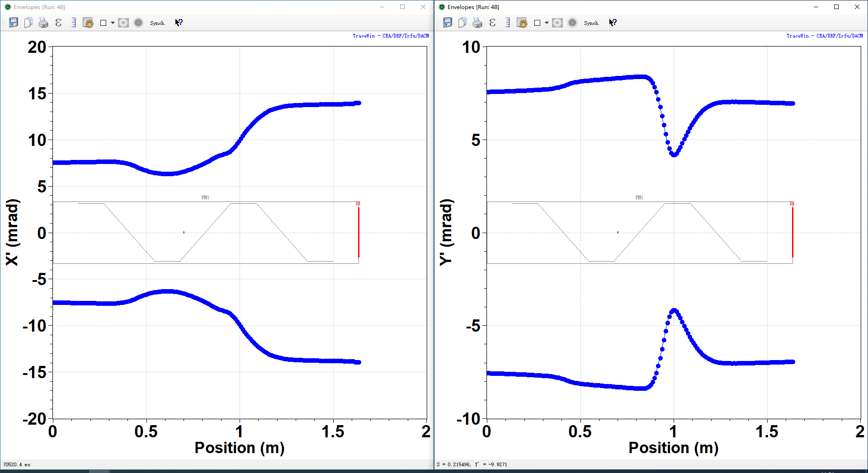Click Envelopes [Run: 48] title of left window
Image resolution: width=868 pixels, height=473 pixels.
39,7
